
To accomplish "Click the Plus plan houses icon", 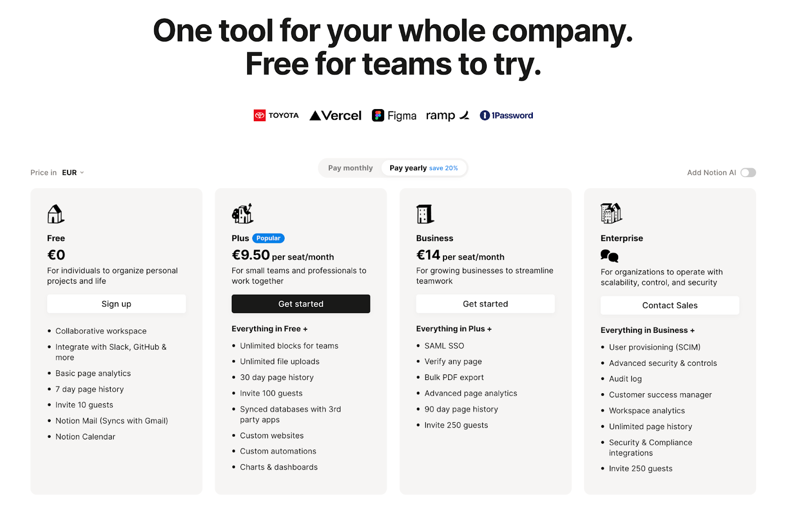I will click(243, 214).
